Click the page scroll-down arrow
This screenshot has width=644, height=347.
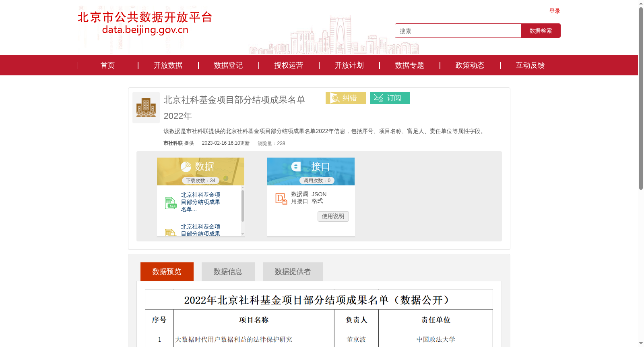[x=641, y=344]
